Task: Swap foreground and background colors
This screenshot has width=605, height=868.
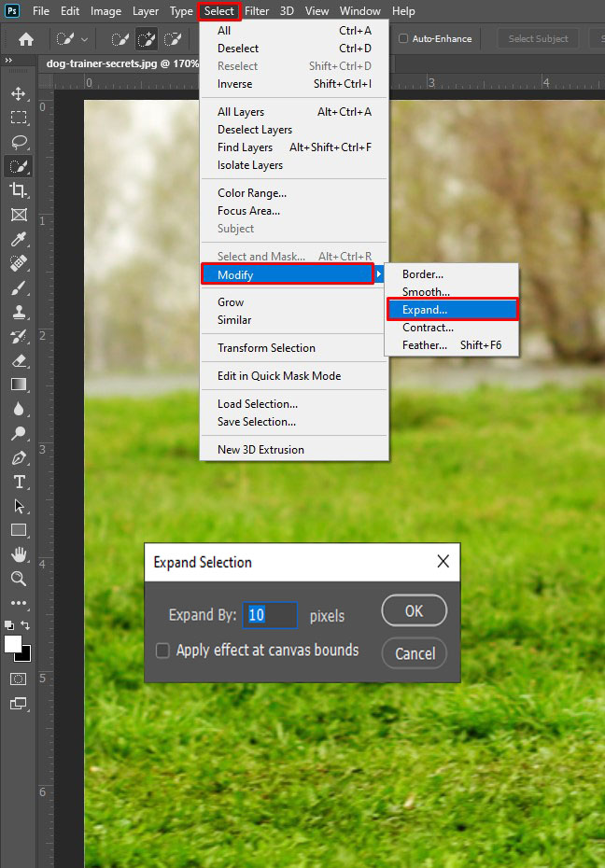Action: (x=25, y=625)
